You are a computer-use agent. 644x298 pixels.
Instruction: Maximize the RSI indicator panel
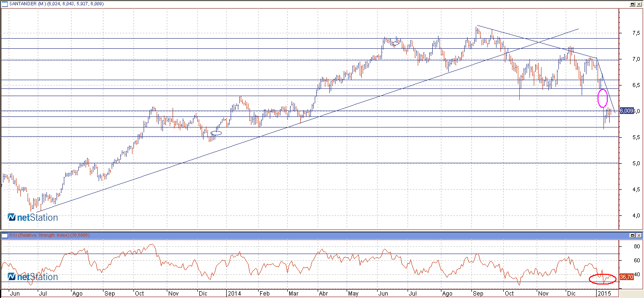pos(632,235)
